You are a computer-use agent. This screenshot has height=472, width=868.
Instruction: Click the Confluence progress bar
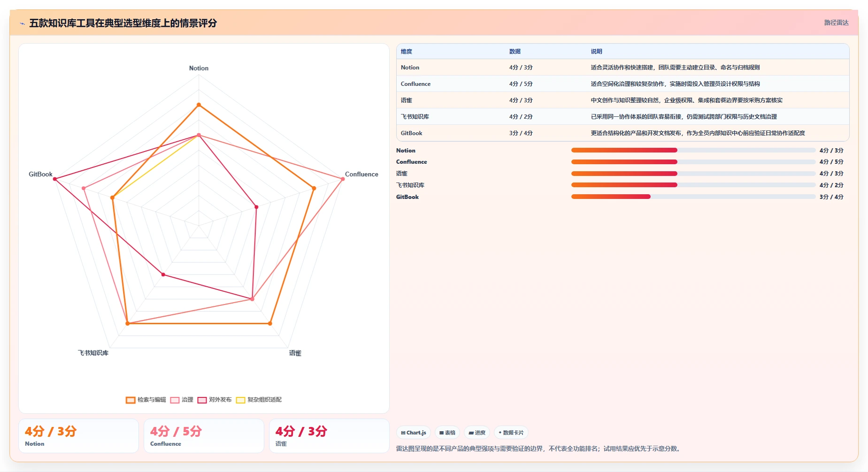click(693, 162)
